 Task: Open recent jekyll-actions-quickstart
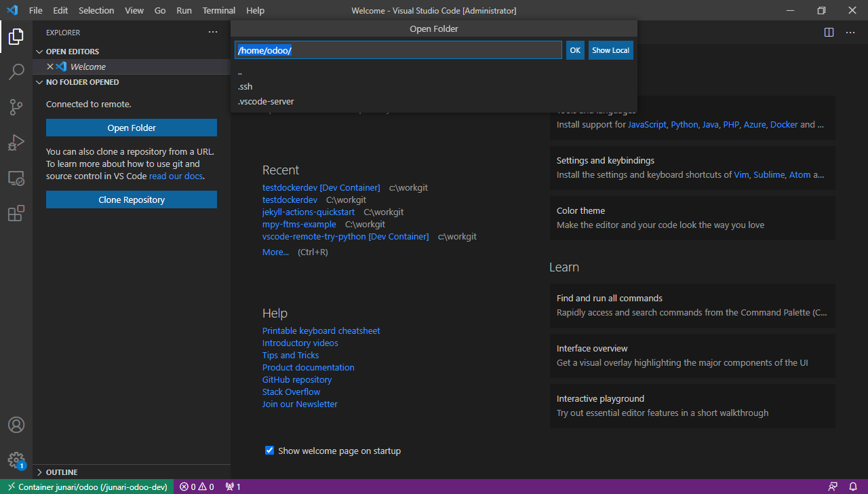308,212
